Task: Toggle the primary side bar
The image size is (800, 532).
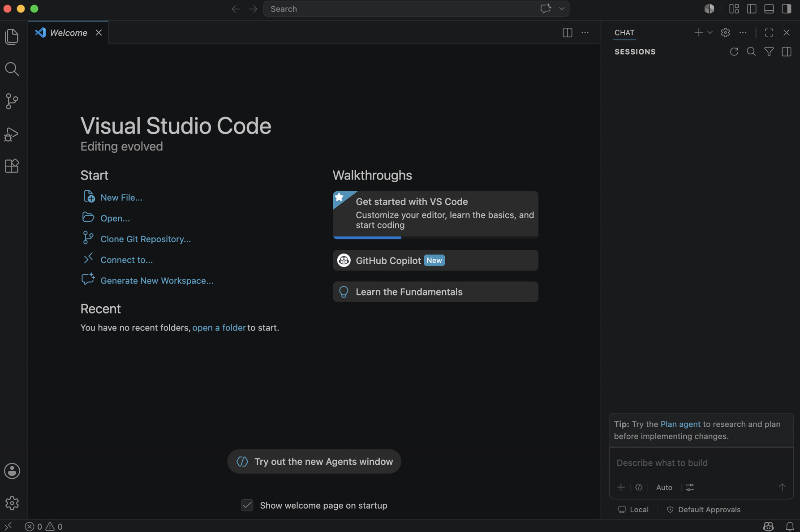Action: click(x=752, y=9)
